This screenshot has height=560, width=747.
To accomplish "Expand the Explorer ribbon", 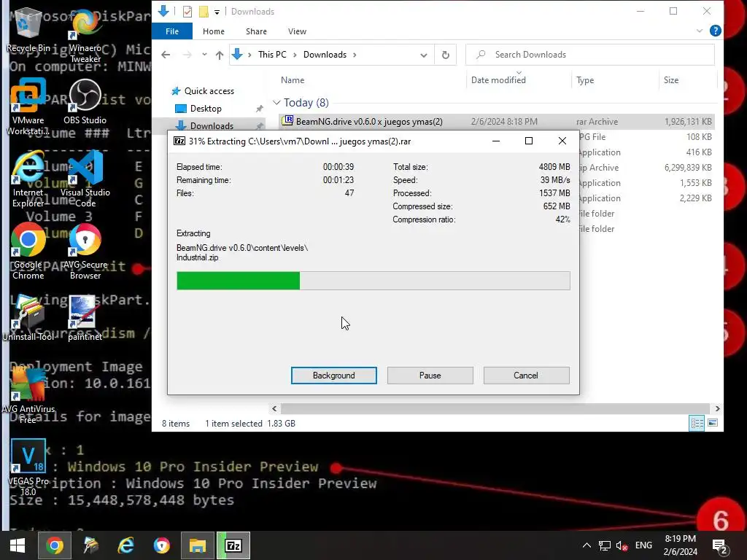I will [700, 31].
